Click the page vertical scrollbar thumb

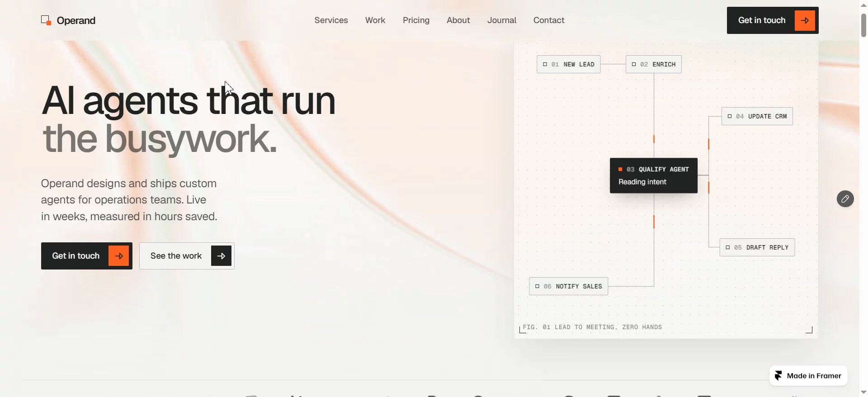(x=863, y=25)
